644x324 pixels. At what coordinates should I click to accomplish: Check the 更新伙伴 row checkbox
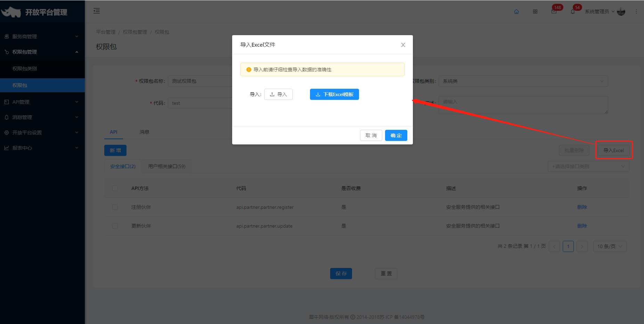click(115, 226)
